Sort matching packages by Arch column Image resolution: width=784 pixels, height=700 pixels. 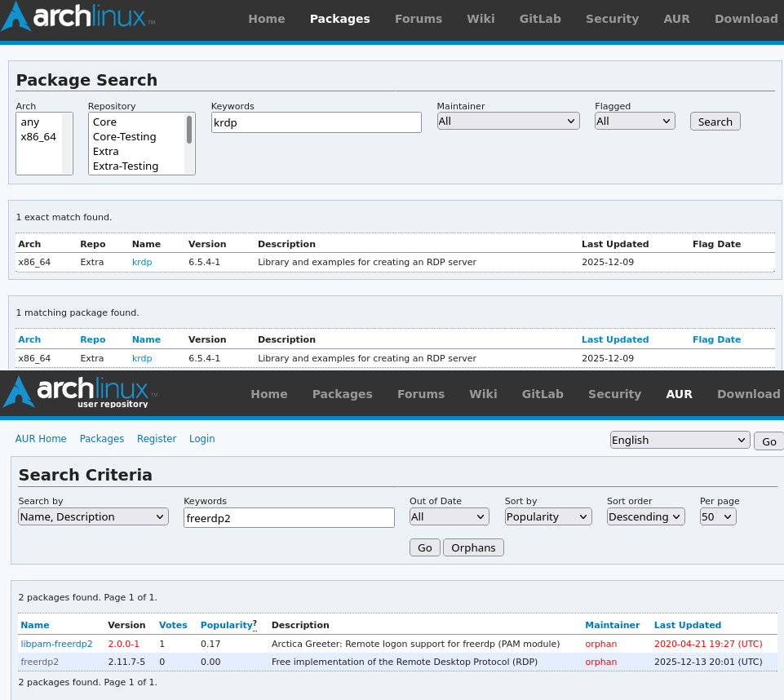click(29, 339)
